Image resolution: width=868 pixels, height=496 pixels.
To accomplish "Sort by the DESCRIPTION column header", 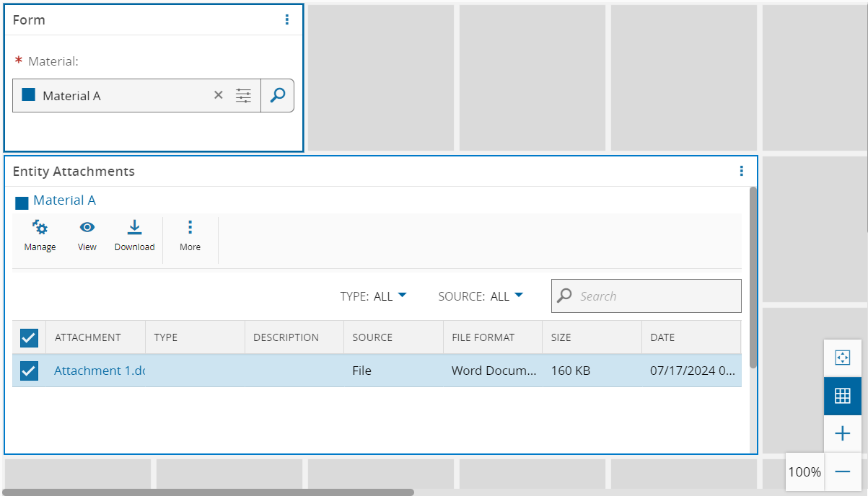I will click(x=294, y=337).
